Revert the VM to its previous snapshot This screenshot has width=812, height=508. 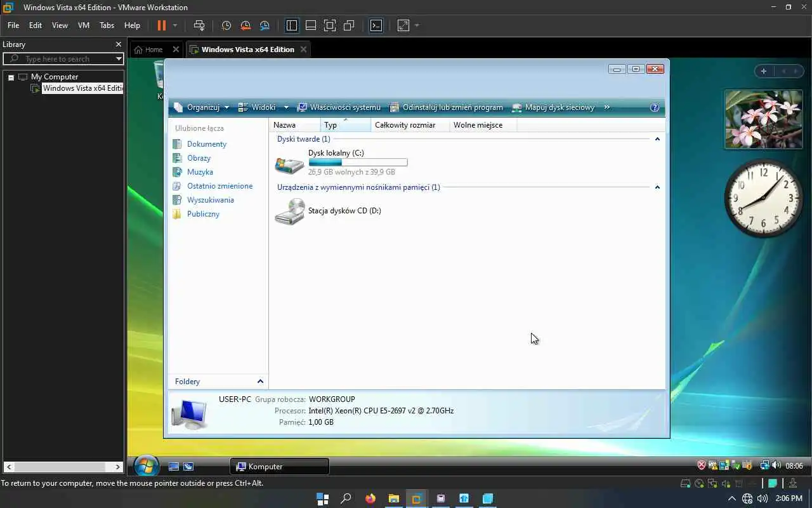pos(246,25)
